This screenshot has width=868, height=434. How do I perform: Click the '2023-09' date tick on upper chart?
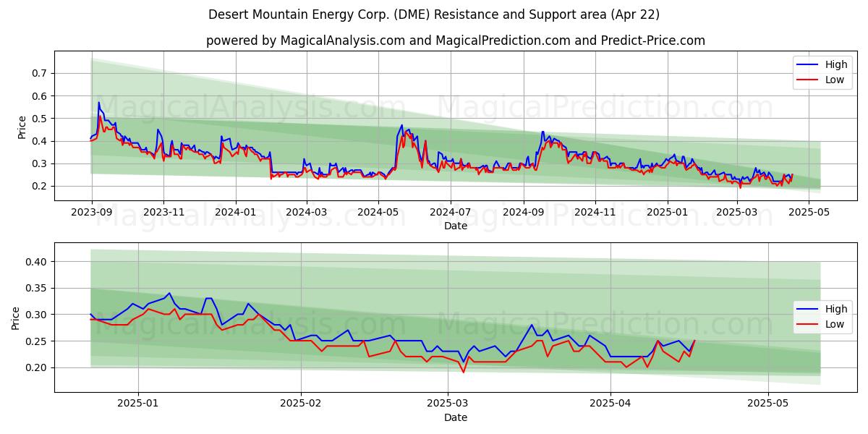click(x=91, y=213)
